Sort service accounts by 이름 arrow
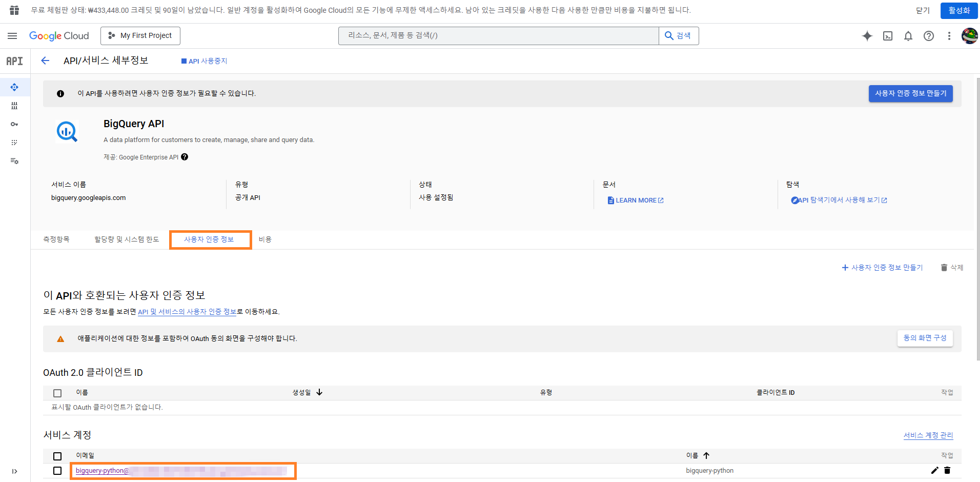Image resolution: width=980 pixels, height=482 pixels. tap(706, 455)
